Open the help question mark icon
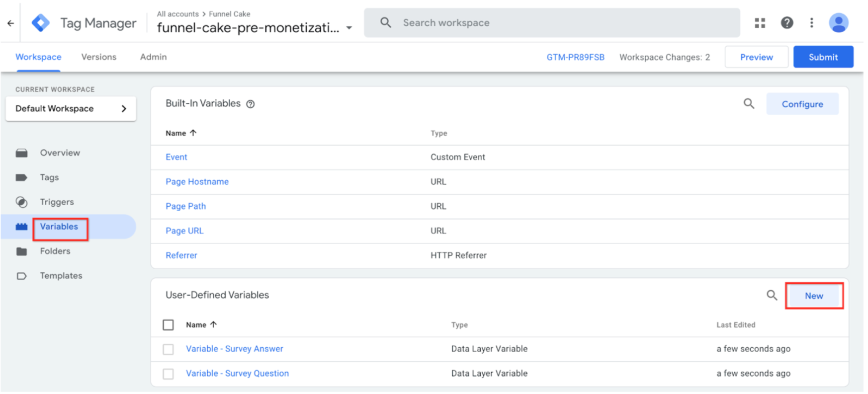 [786, 23]
